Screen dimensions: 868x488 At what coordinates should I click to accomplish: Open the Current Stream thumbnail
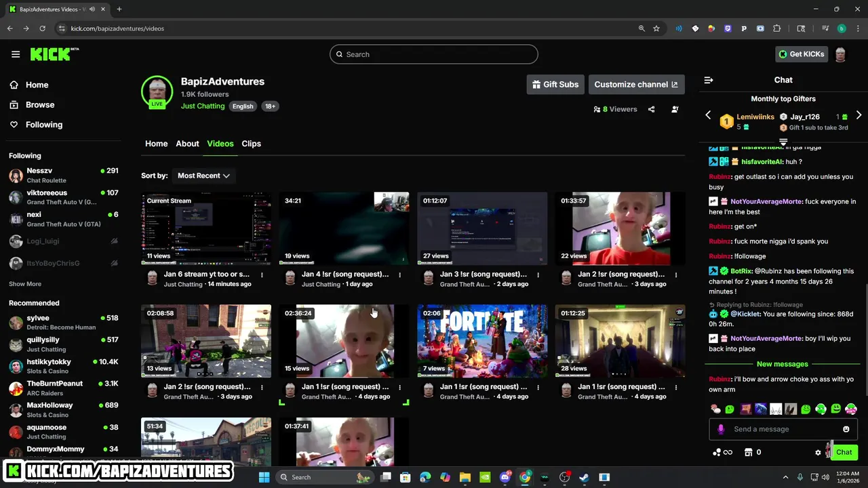click(x=206, y=228)
